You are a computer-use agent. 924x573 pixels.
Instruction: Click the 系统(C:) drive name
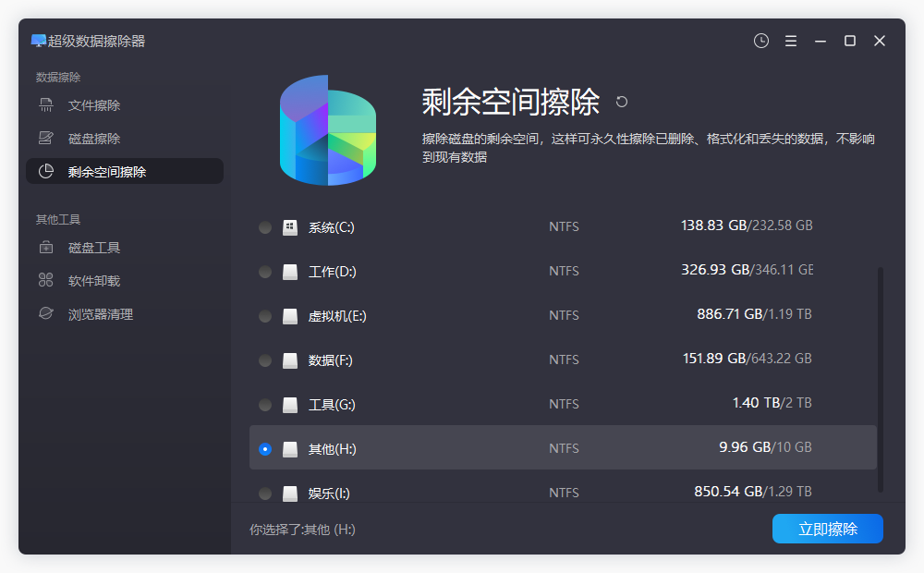click(x=331, y=227)
